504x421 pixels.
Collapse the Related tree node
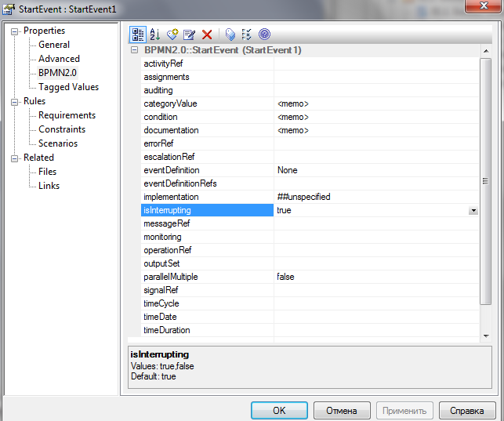click(x=14, y=159)
